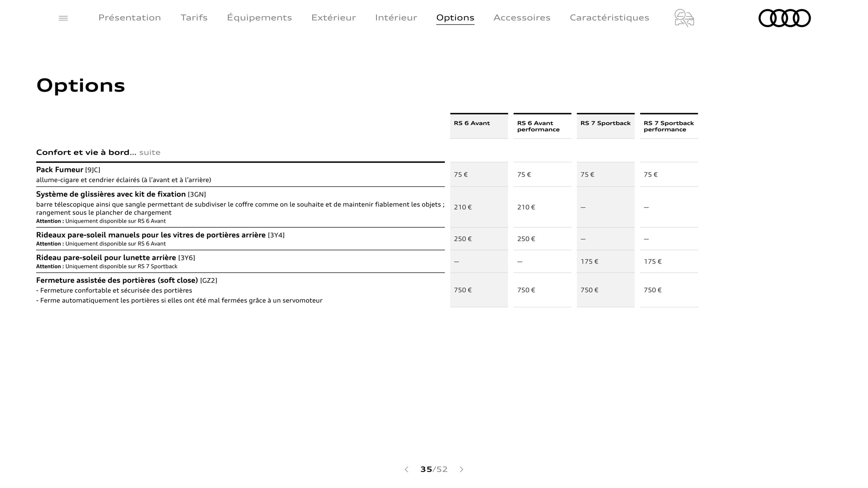Go to the Intérieur tab
868x488 pixels.
(396, 17)
